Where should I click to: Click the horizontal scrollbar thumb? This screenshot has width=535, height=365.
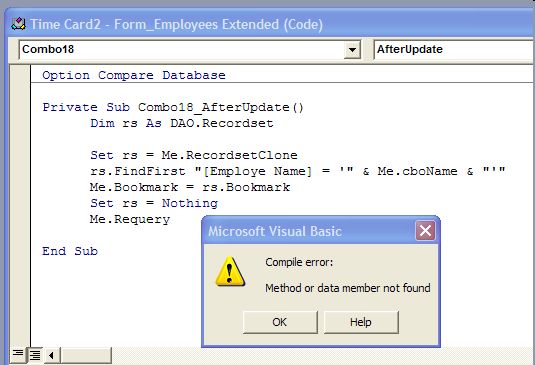[x=86, y=355]
